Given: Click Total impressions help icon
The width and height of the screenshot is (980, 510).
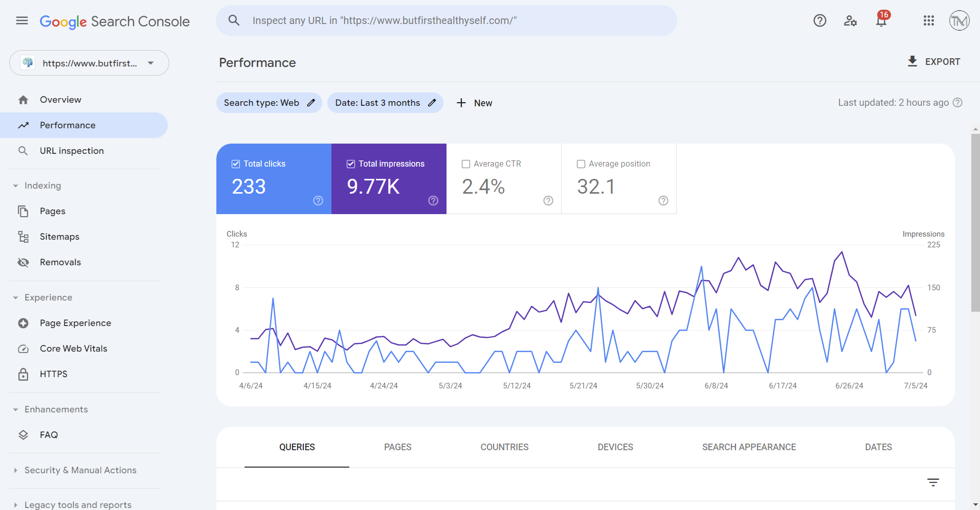Looking at the screenshot, I should (433, 201).
